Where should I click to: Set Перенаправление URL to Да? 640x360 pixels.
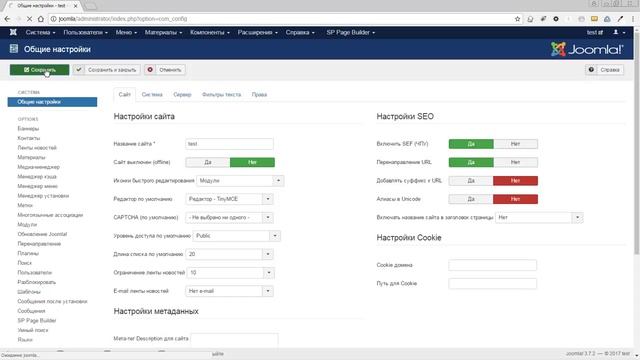[471, 162]
